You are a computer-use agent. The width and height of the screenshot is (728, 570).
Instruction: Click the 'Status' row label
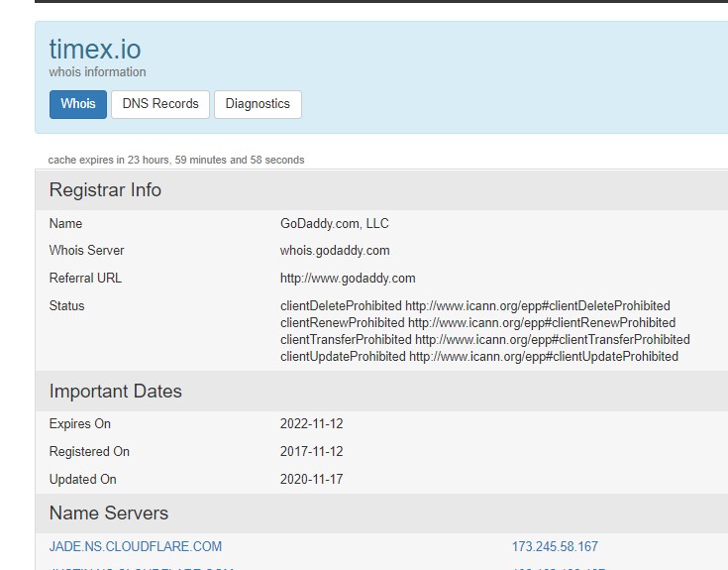point(67,305)
